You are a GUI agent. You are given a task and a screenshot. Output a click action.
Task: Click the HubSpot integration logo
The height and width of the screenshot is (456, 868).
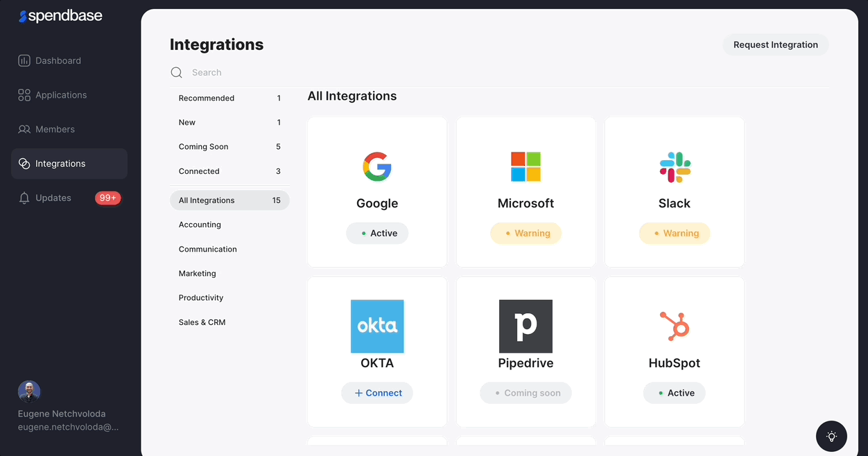tap(675, 326)
